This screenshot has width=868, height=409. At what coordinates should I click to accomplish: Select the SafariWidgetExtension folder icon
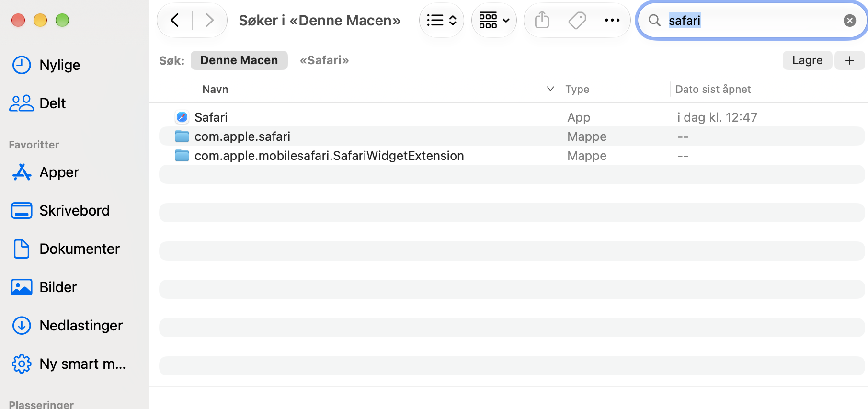click(x=182, y=156)
